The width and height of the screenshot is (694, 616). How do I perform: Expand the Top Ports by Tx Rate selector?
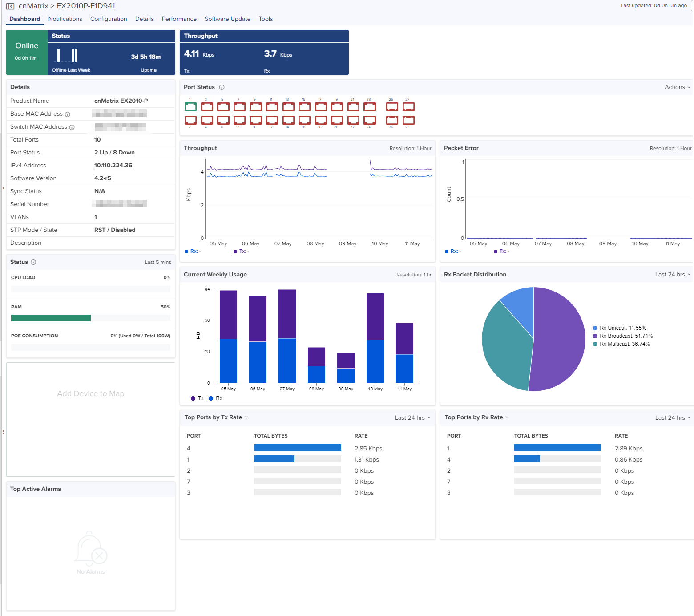[216, 417]
